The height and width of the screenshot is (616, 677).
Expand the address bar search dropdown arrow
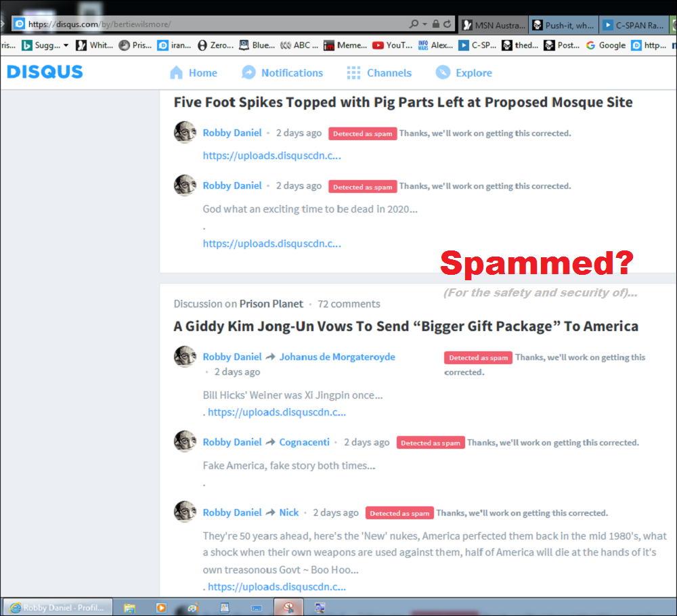[x=425, y=24]
